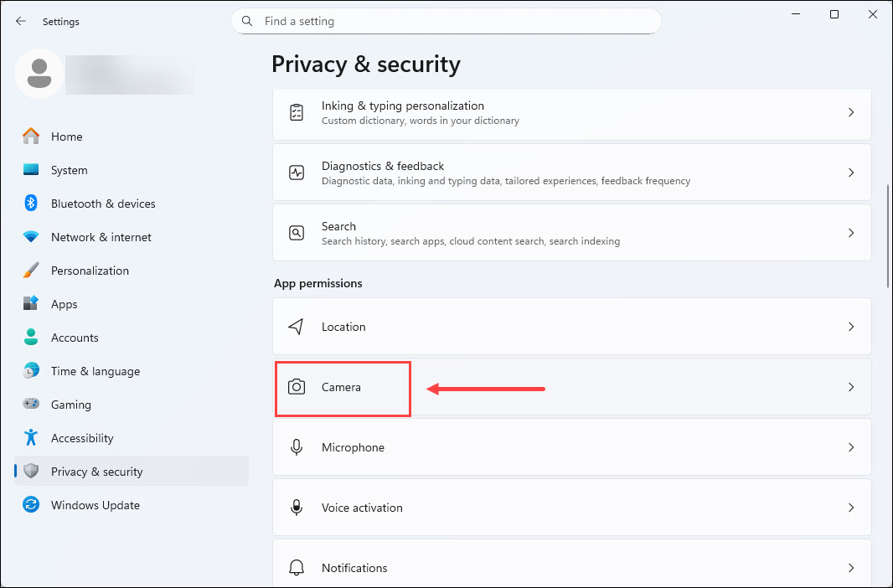The width and height of the screenshot is (893, 588).
Task: Open Network & internet settings
Action: pyautogui.click(x=101, y=237)
